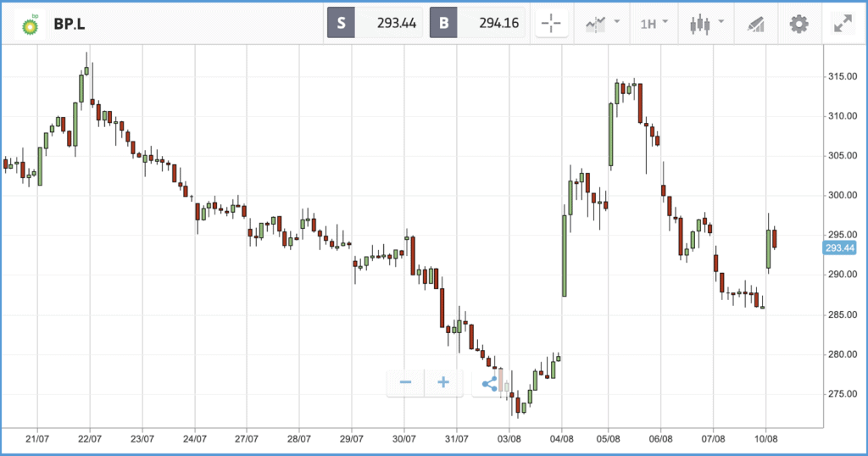Click the 05/08 date axis label
This screenshot has width=868, height=456.
[x=608, y=439]
